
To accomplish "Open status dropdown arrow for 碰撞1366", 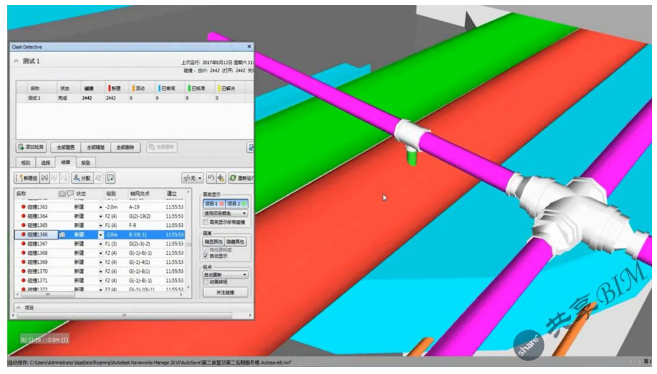I will click(101, 235).
